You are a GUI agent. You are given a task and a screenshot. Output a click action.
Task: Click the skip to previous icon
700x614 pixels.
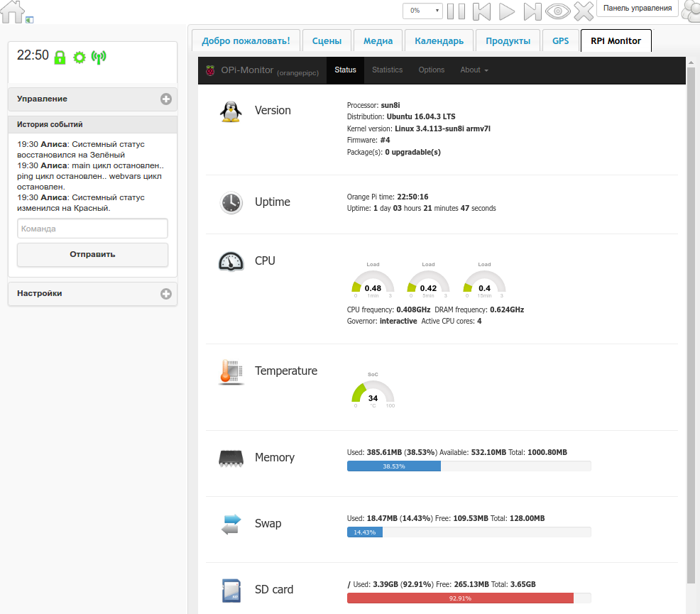pos(481,11)
